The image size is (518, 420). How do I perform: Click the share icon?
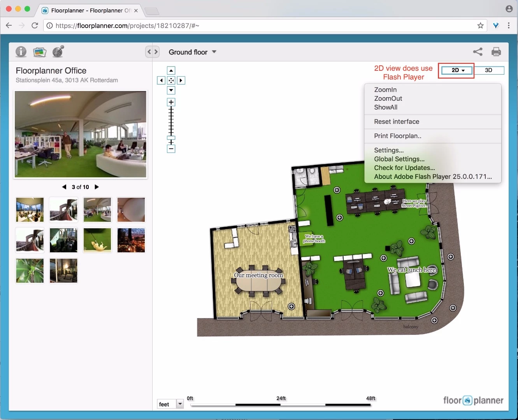pyautogui.click(x=478, y=52)
